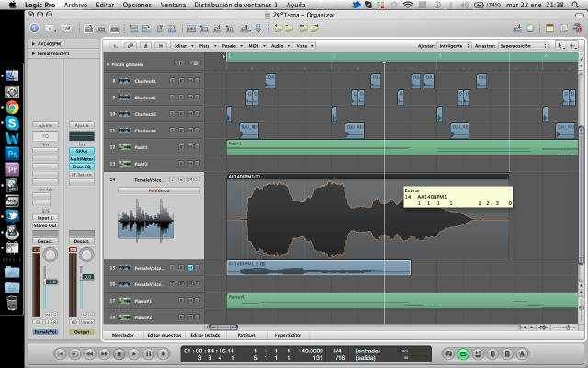Enable Cycle mode in the transport bar
Image resolution: width=588 pixels, height=368 pixels.
[464, 353]
